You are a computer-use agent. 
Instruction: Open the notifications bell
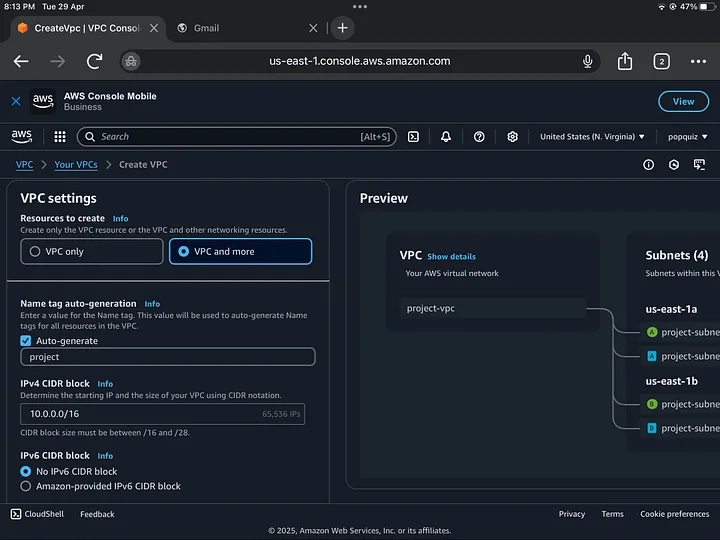pos(446,136)
